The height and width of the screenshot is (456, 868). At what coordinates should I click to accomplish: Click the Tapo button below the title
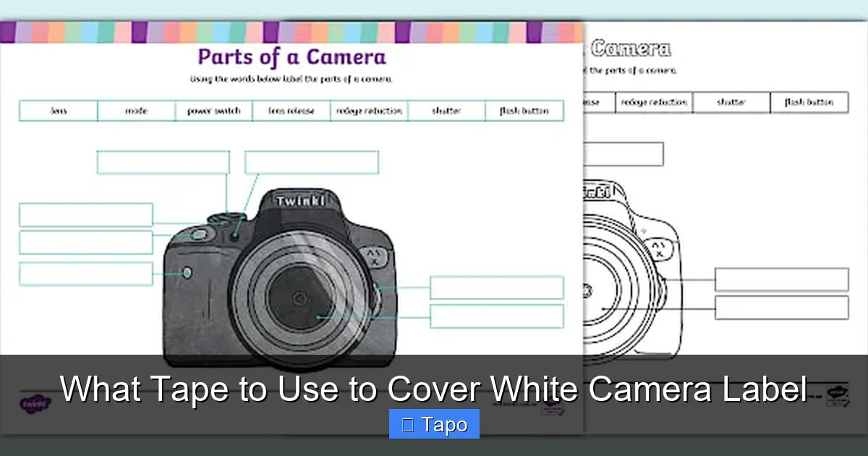434,424
